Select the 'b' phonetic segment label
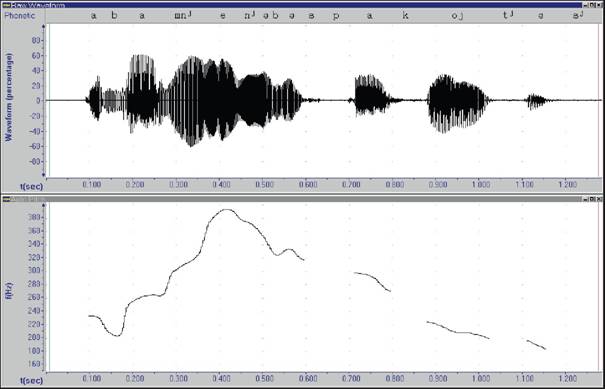The image size is (605, 389). click(114, 15)
